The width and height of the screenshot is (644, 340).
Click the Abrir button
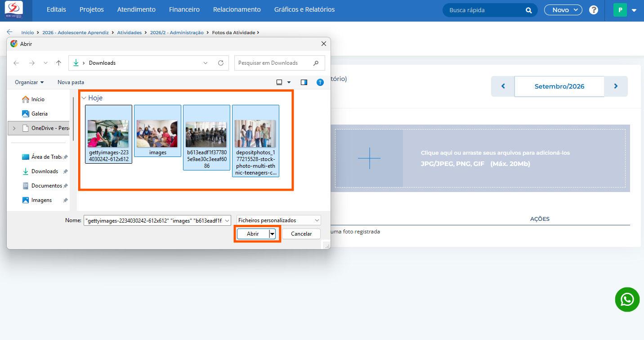coord(253,234)
